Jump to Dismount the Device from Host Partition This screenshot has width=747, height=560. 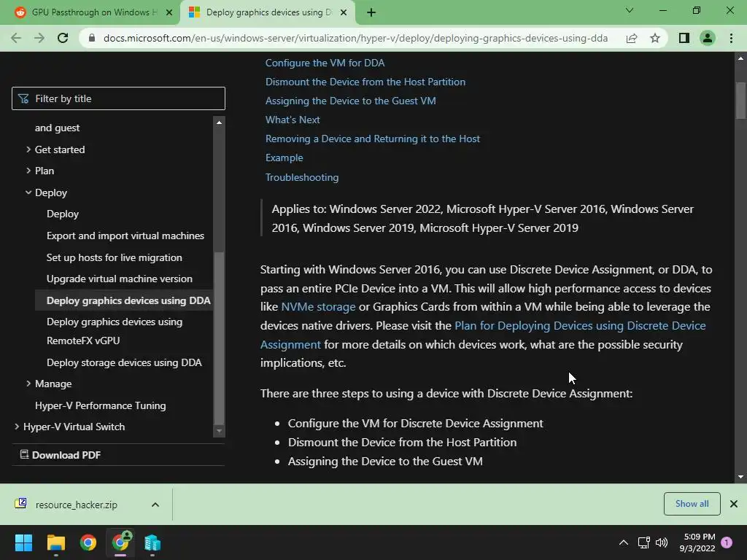(x=365, y=82)
